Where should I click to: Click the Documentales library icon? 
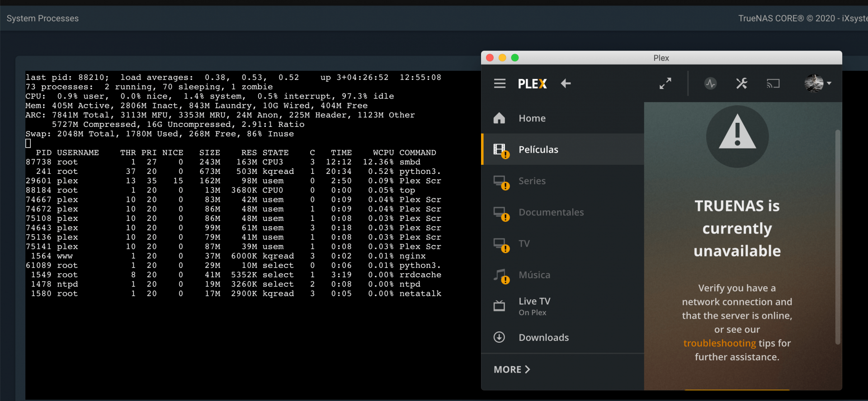[500, 213]
